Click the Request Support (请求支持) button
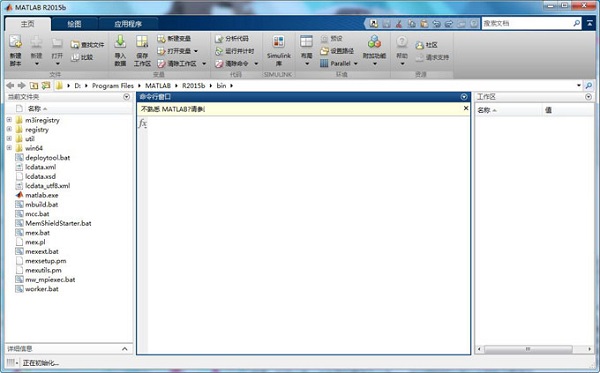 pos(432,57)
